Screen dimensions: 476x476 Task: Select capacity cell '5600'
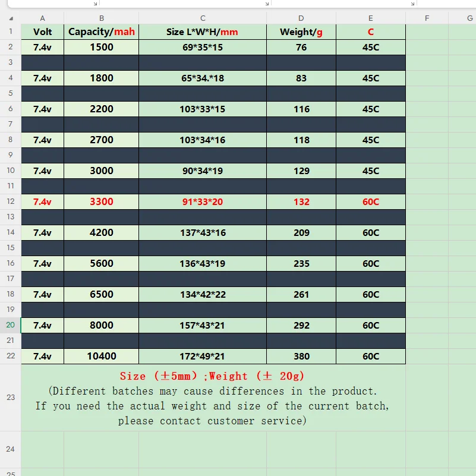coord(102,263)
